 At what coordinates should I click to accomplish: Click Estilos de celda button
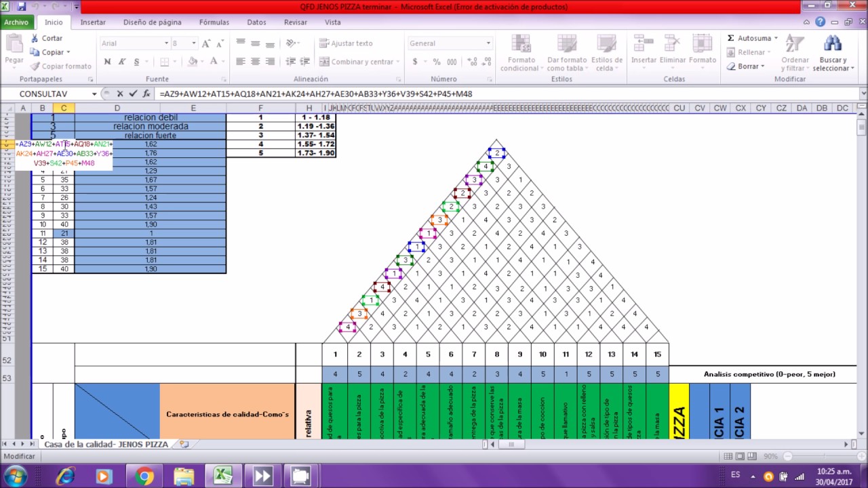pos(607,53)
